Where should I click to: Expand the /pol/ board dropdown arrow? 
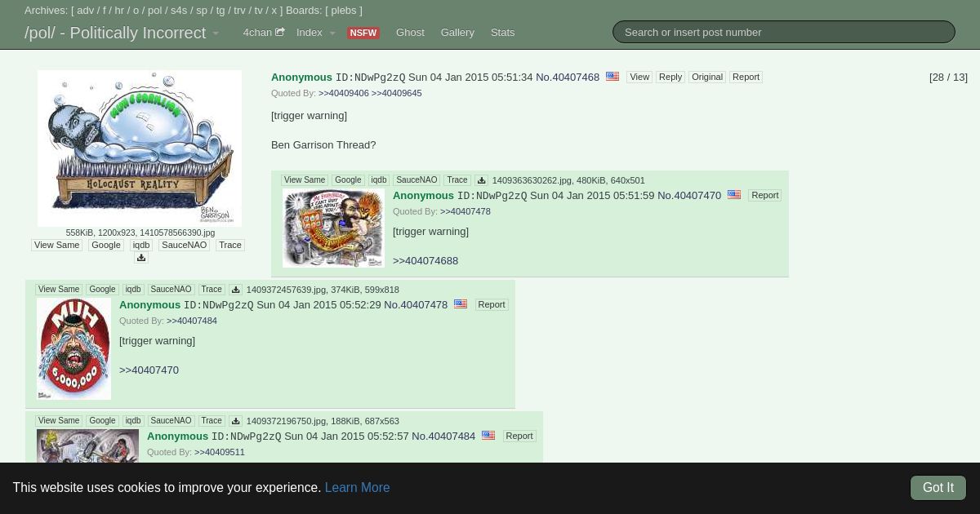216,33
